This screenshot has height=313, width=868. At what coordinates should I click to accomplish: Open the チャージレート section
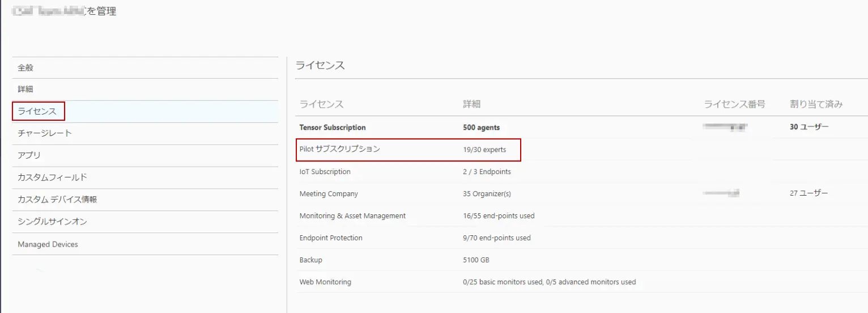[145, 133]
